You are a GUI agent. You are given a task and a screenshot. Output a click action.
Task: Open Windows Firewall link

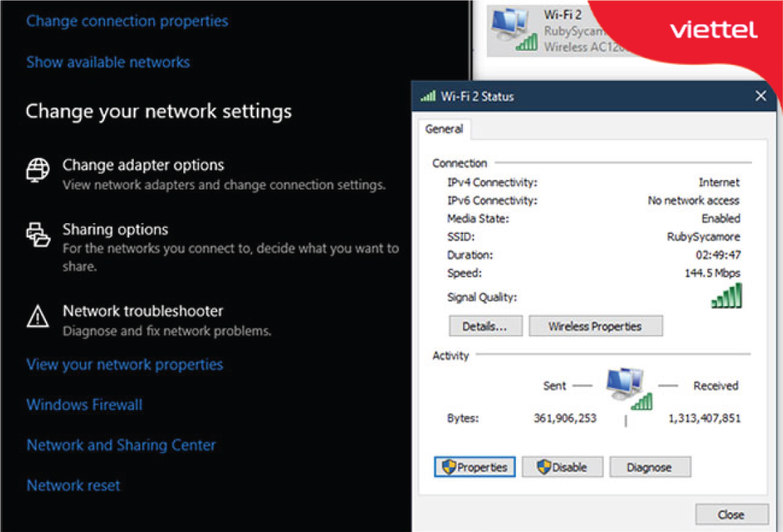pyautogui.click(x=84, y=405)
